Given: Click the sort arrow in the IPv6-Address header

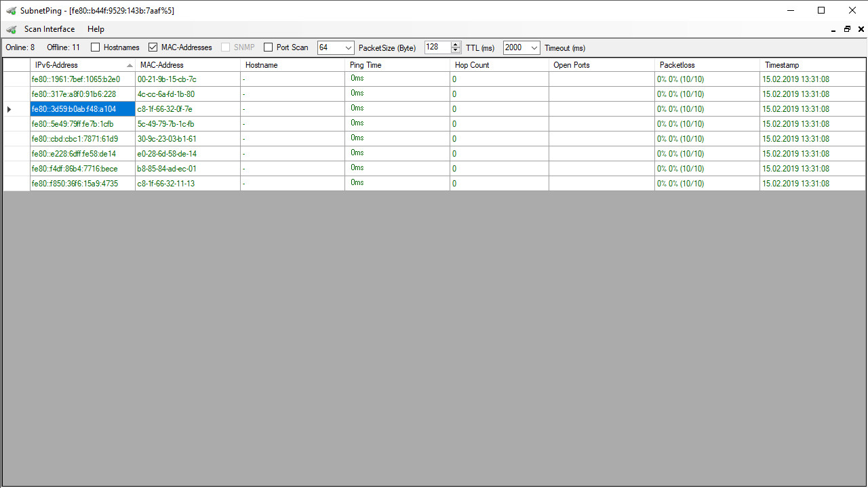Looking at the screenshot, I should pyautogui.click(x=130, y=65).
